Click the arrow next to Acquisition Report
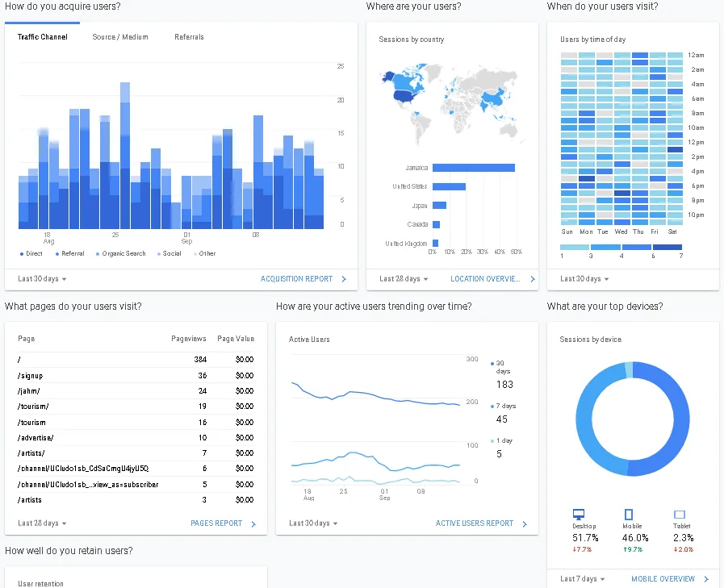724x588 pixels. (344, 279)
